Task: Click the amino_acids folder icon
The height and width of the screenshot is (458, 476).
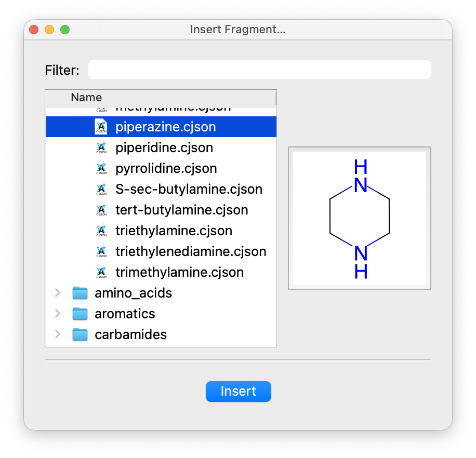Action: coord(80,293)
